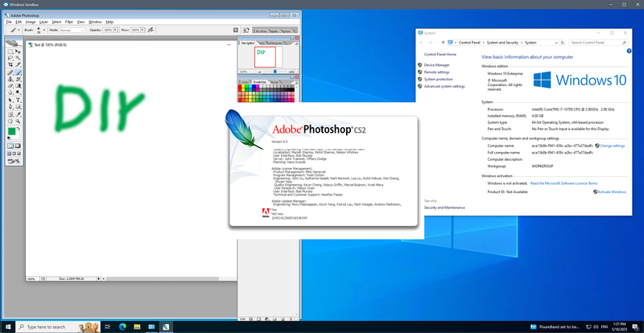The image size is (644, 333).
Task: Click the swap foreground and background colors icon
Action: (19, 129)
